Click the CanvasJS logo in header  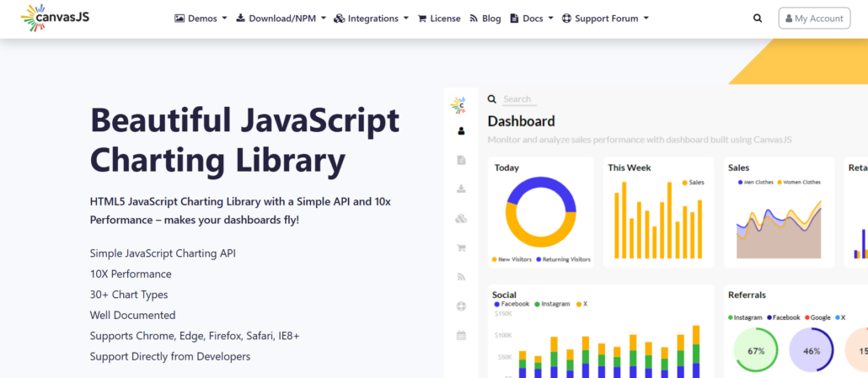click(x=55, y=18)
